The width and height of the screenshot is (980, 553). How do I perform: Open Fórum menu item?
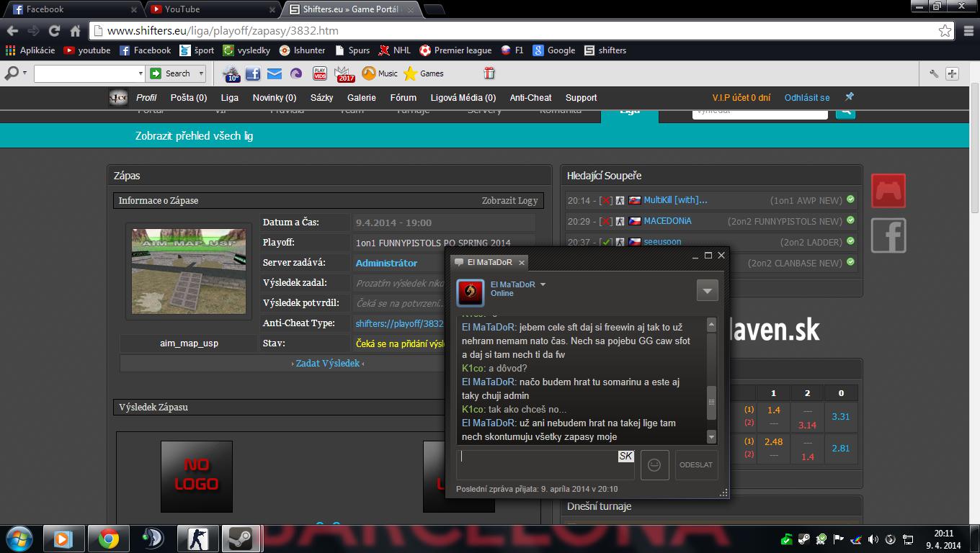click(404, 97)
